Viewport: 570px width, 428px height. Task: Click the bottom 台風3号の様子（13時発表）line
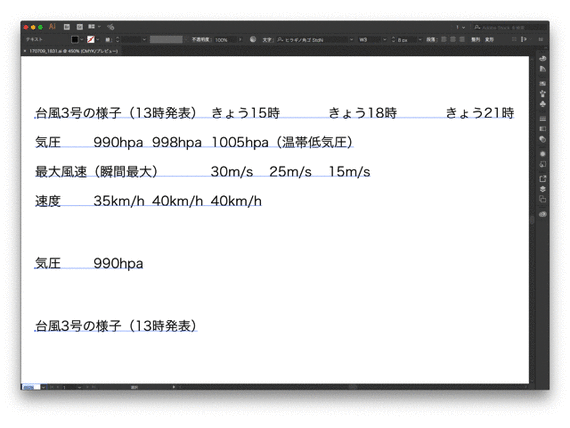point(116,326)
